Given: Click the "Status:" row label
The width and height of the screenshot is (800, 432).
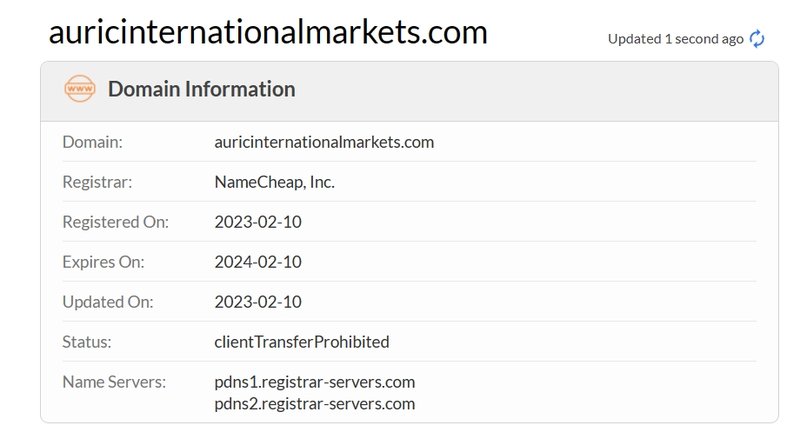Looking at the screenshot, I should coord(86,342).
